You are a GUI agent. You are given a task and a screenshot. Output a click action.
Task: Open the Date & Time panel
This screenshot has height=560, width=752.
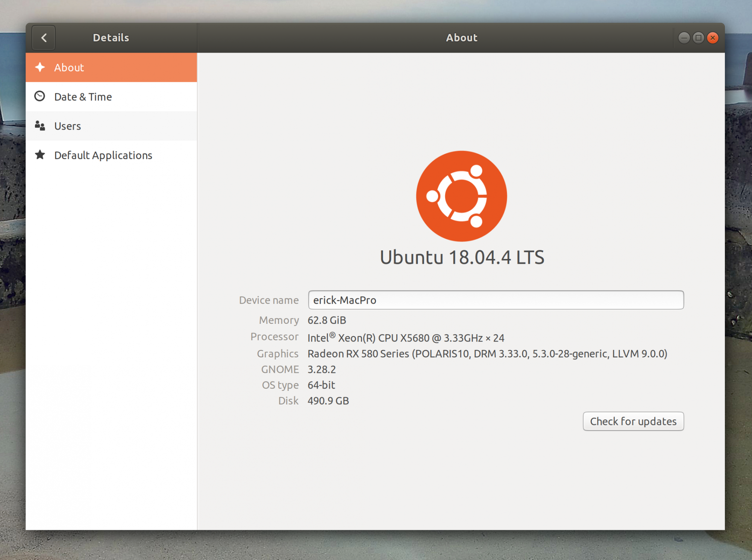pyautogui.click(x=83, y=97)
